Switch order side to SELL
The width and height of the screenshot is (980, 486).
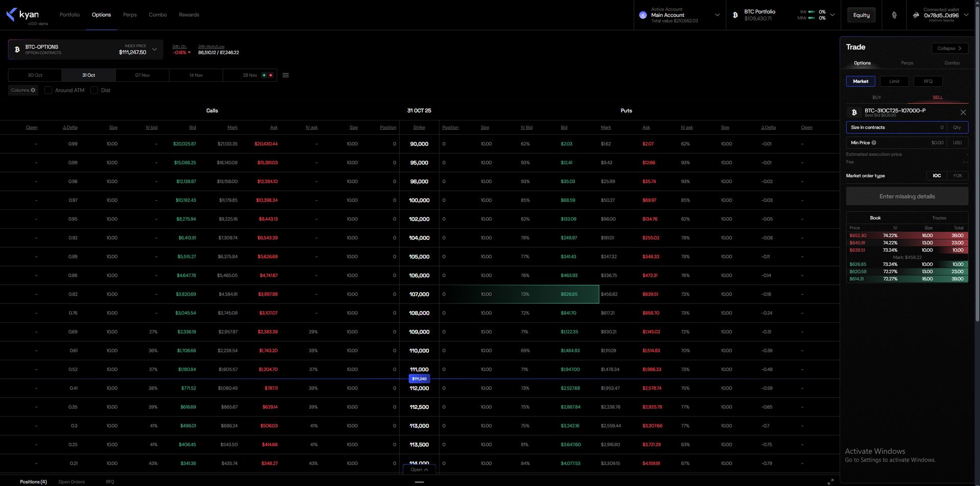coord(938,98)
